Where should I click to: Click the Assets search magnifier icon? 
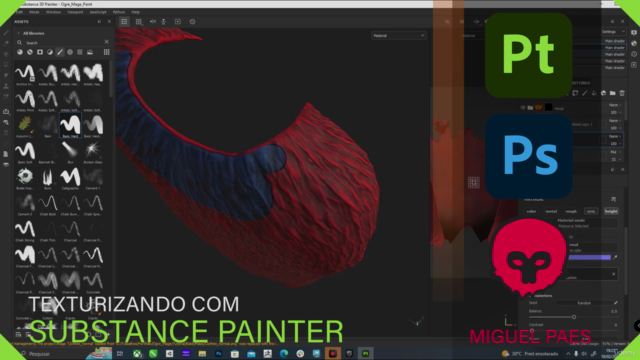click(19, 42)
